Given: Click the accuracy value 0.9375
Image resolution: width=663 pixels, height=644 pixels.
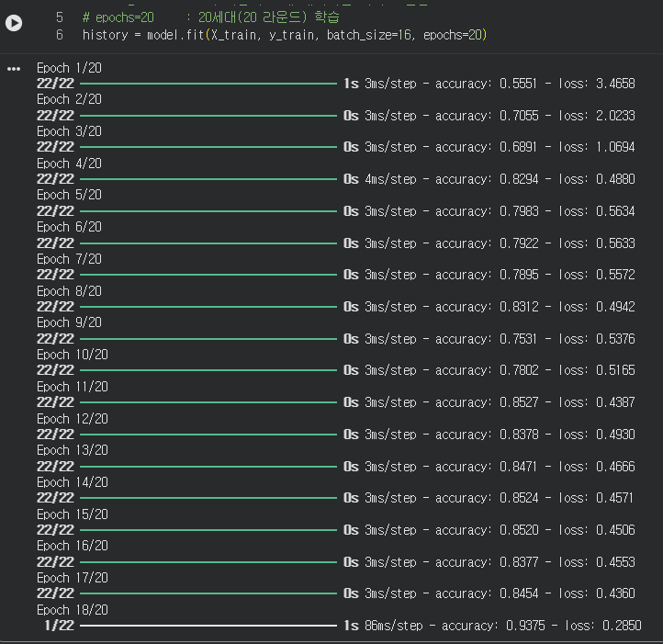Looking at the screenshot, I should tap(525, 626).
